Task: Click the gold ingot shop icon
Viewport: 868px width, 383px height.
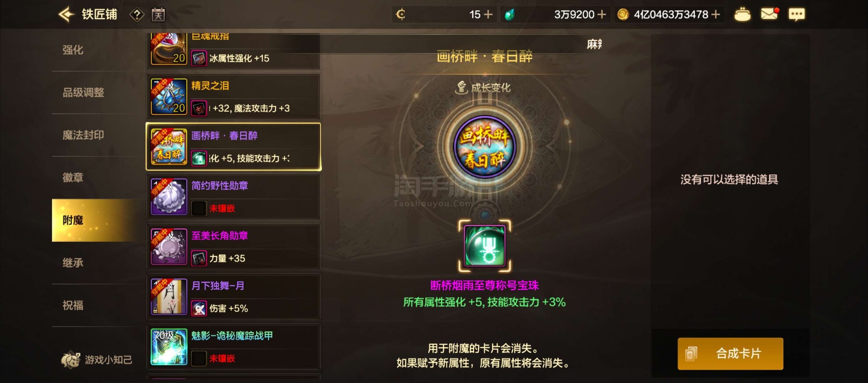Action: pos(742,14)
